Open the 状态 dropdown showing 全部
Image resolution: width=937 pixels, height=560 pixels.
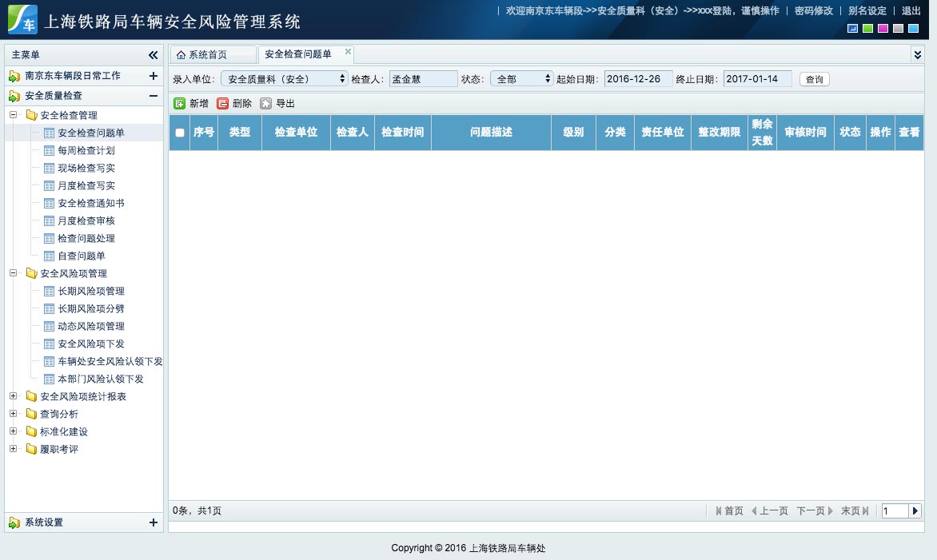click(x=521, y=79)
